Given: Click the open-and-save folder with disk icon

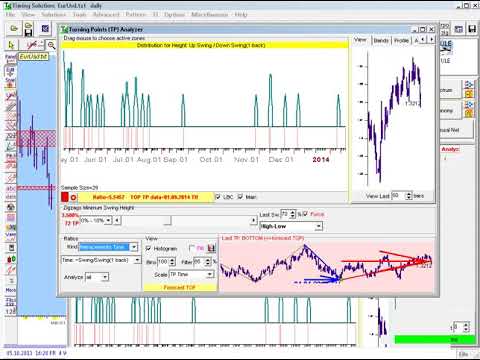Looking at the screenshot, I should 29,29.
